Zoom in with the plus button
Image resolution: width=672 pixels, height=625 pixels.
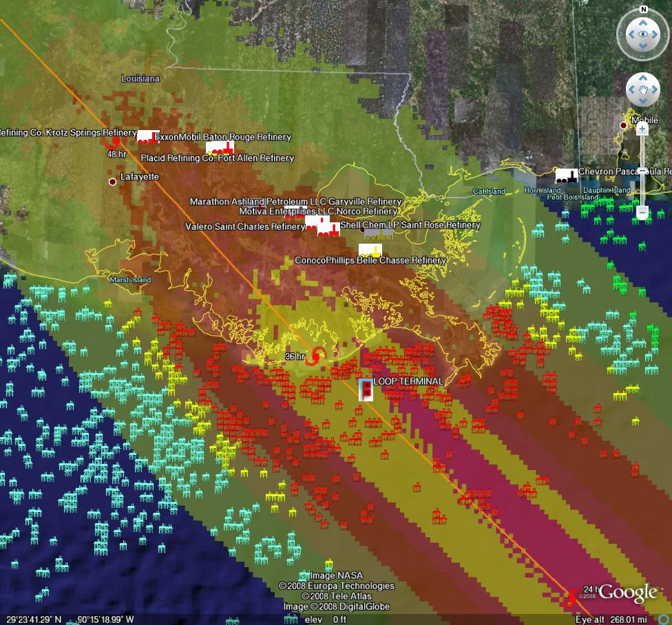coord(642,129)
